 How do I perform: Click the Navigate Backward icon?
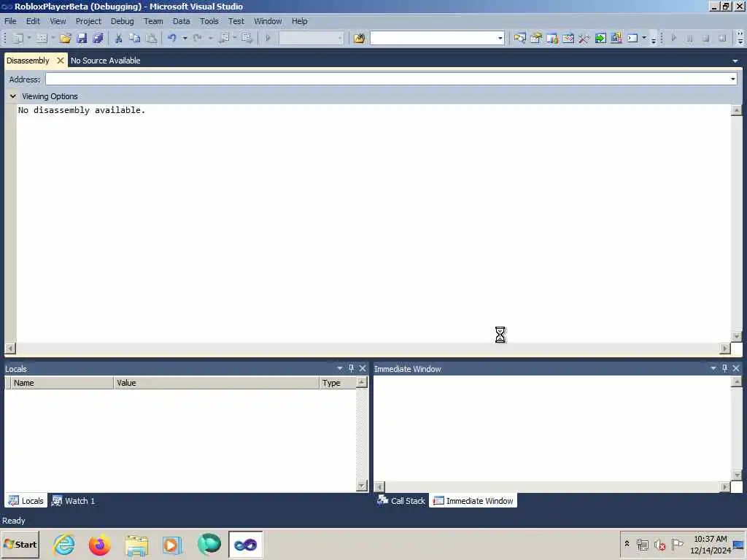pyautogui.click(x=223, y=38)
